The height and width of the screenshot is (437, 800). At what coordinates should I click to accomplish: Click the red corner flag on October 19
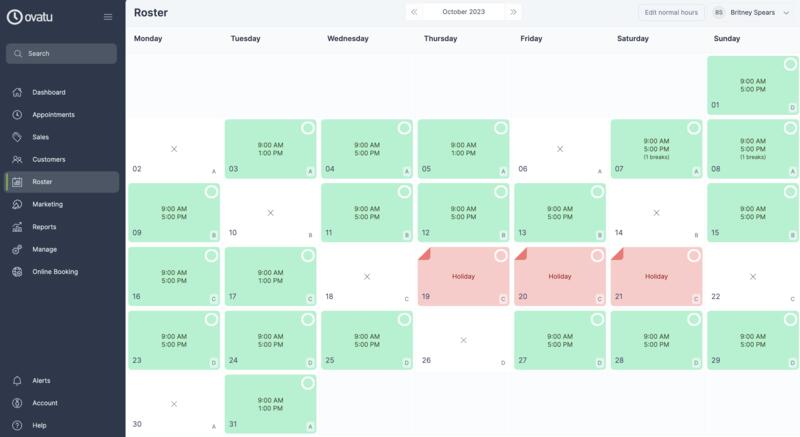click(423, 252)
